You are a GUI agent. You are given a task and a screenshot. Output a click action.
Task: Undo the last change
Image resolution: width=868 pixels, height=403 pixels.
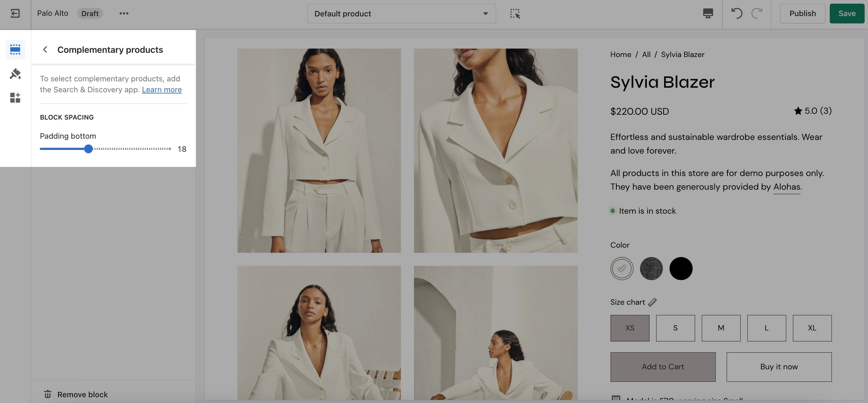click(737, 14)
